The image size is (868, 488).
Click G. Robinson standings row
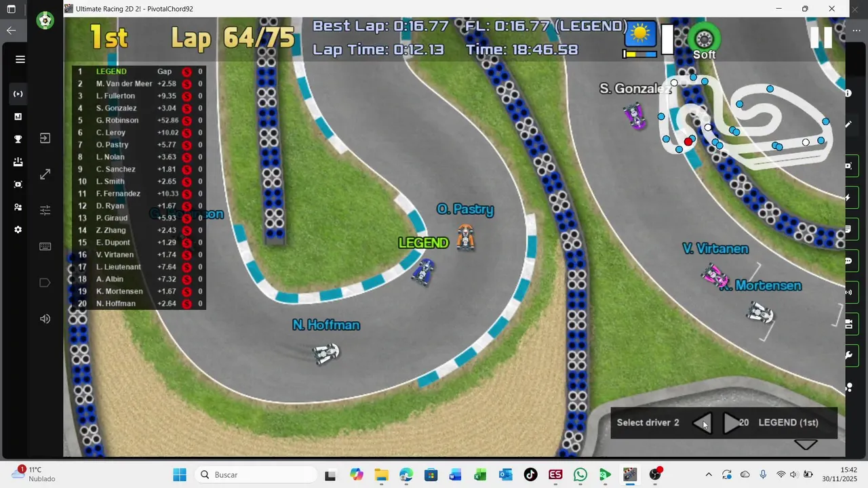(x=139, y=120)
